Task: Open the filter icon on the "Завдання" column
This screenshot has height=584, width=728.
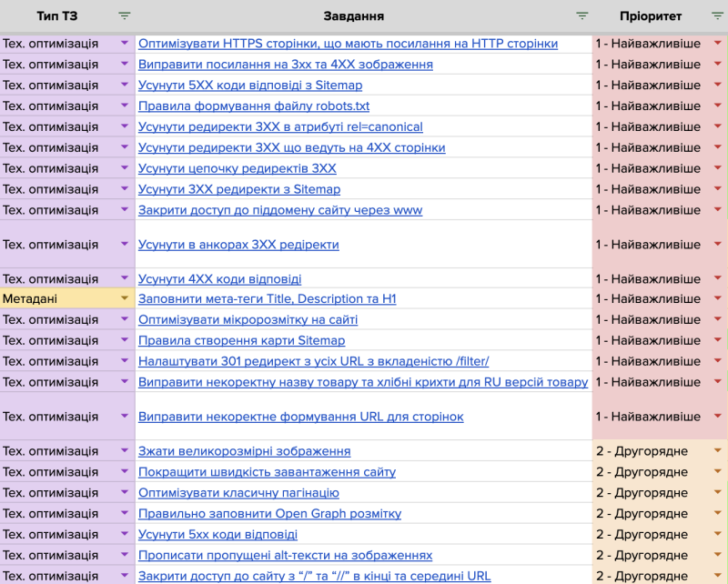Action: [582, 15]
